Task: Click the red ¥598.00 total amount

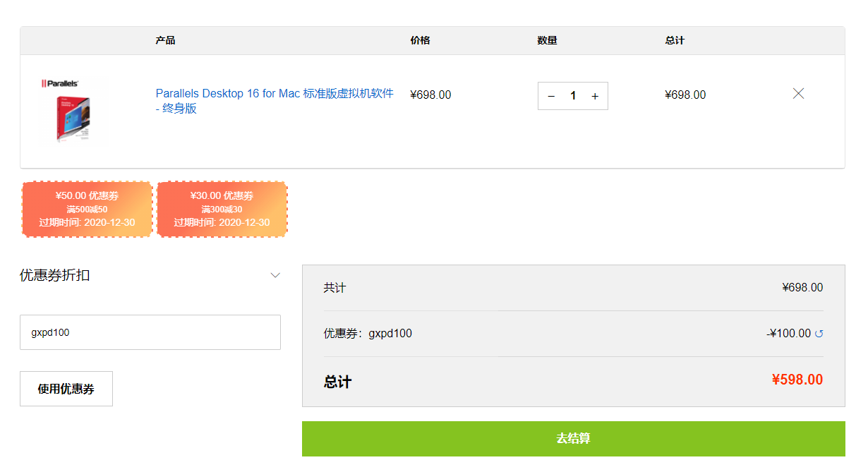Action: (x=797, y=380)
